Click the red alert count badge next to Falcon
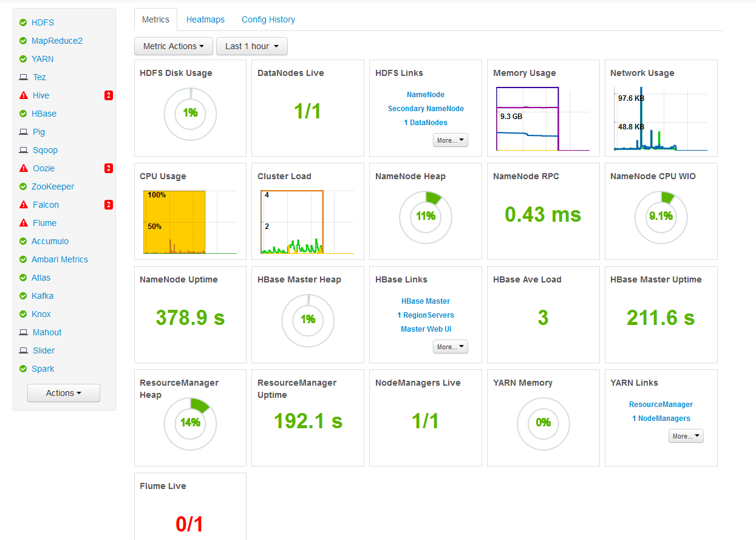This screenshot has height=540, width=756. tap(108, 205)
